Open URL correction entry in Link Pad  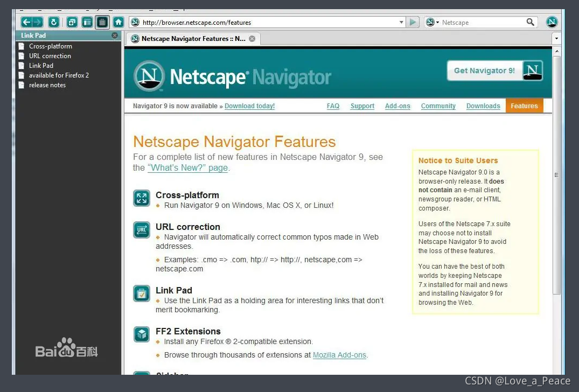pyautogui.click(x=50, y=56)
